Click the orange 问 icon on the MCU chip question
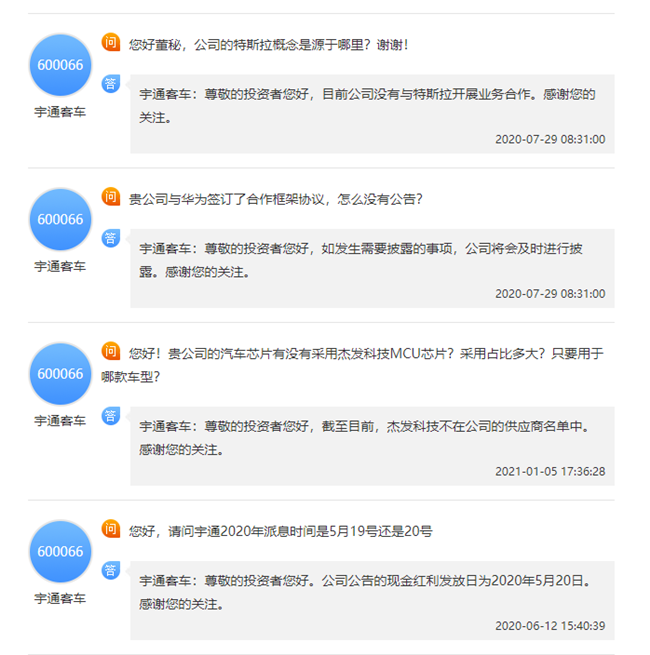Screen dimensions: 650x655 coord(111,351)
